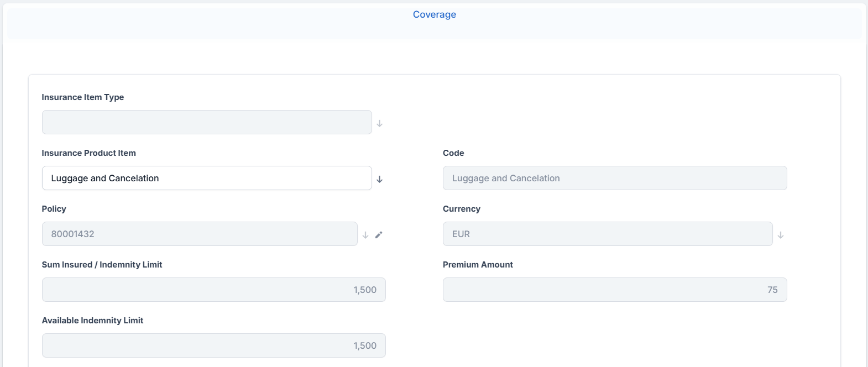Click the "Insurance Item Type" label text
The width and height of the screenshot is (868, 367).
83,97
